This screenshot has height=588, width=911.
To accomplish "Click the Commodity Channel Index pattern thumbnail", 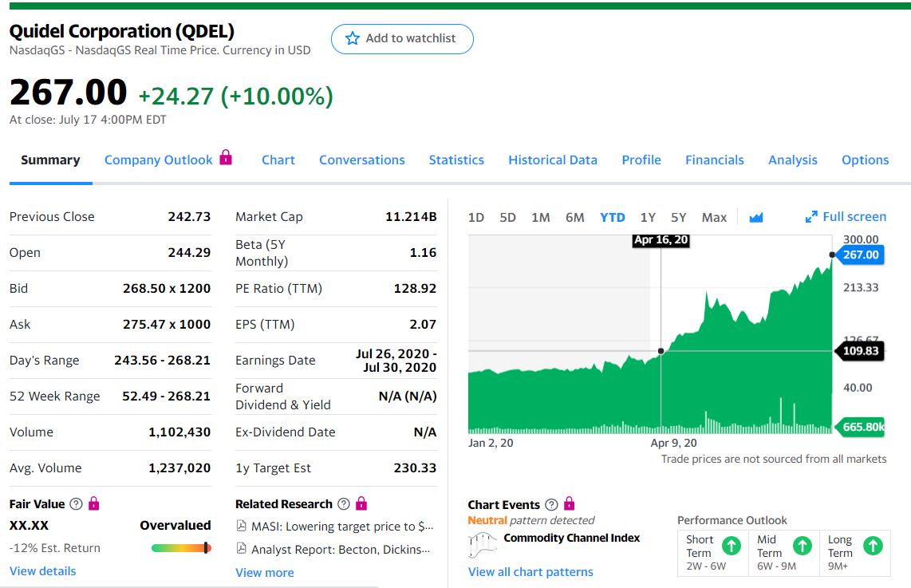I will pos(483,545).
